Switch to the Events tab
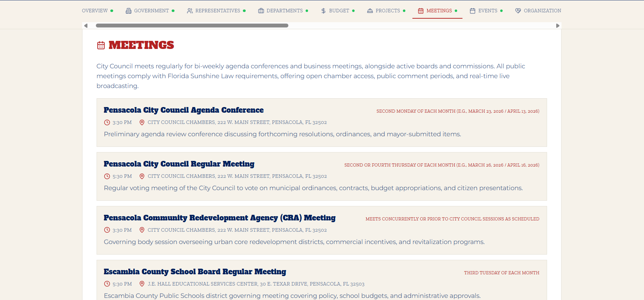Viewport: 644px width, 300px height. tap(486, 11)
